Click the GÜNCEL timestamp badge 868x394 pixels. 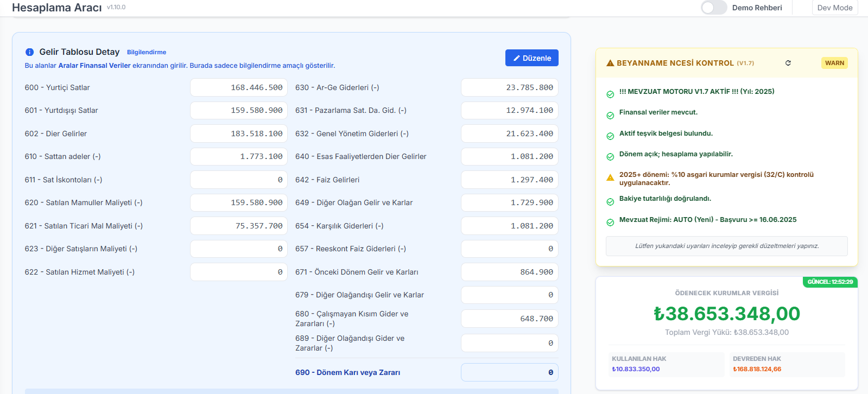(x=830, y=282)
